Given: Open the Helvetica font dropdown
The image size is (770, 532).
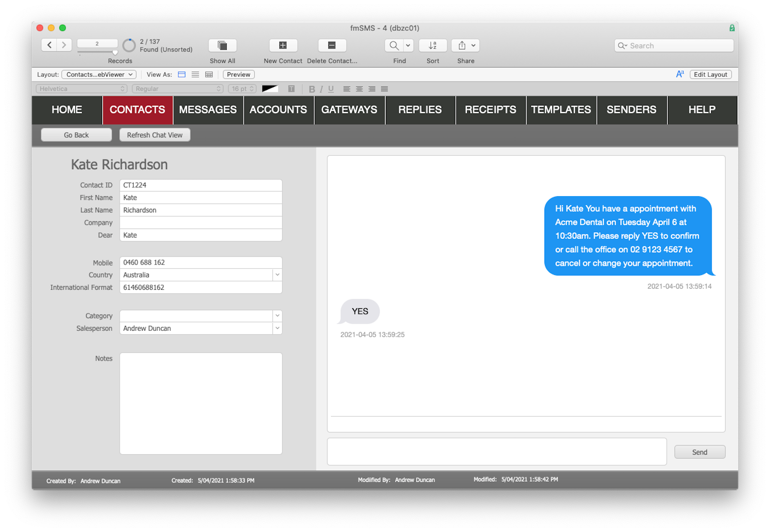Looking at the screenshot, I should coord(81,89).
